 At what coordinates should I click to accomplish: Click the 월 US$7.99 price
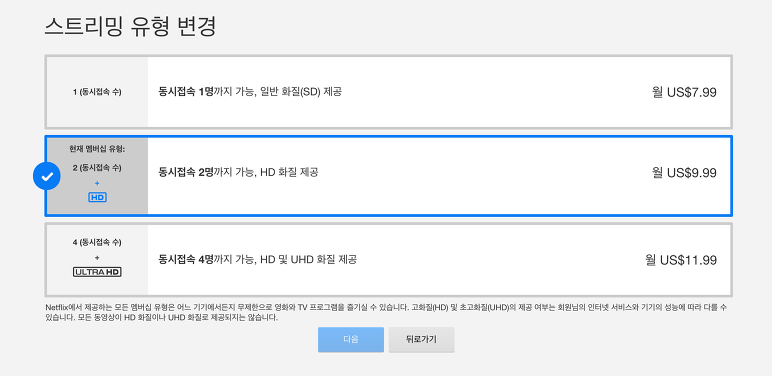coord(684,92)
